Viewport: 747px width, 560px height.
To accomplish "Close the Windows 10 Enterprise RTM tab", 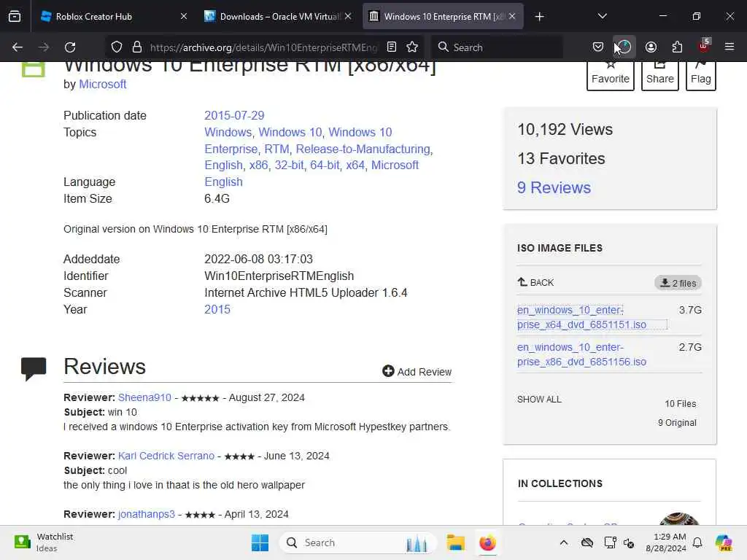I will tap(512, 17).
